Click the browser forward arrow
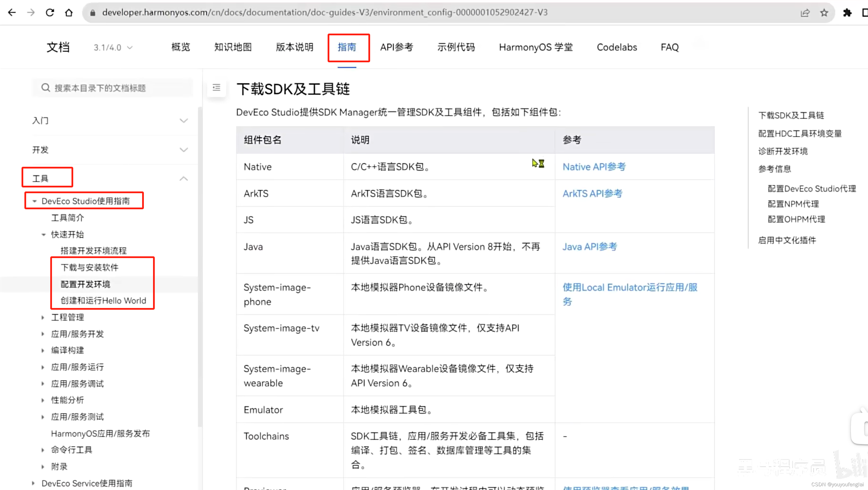868x490 pixels. (31, 12)
